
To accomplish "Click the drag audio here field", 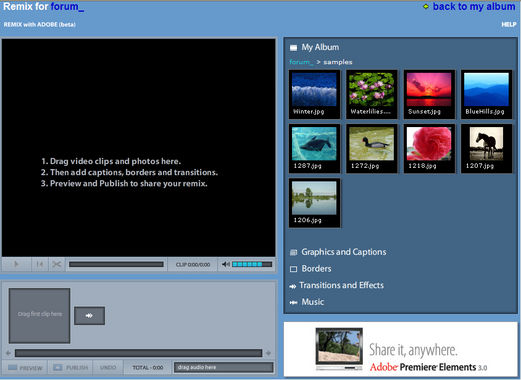I will point(223,367).
